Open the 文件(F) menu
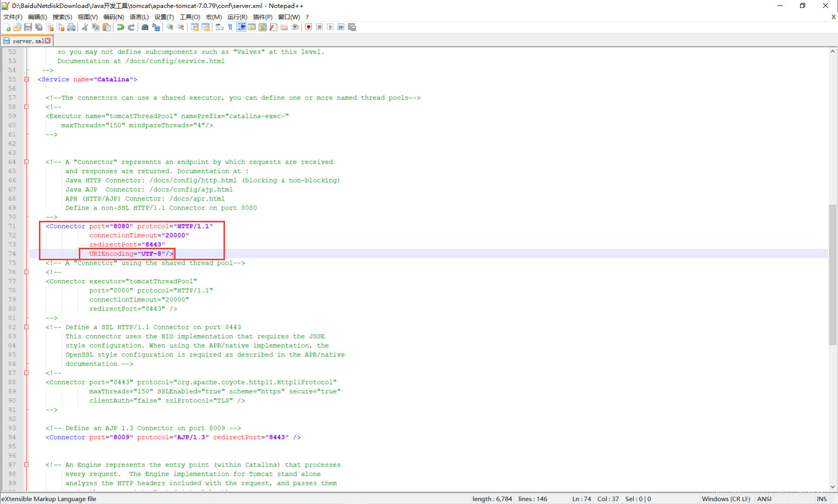 [x=12, y=17]
